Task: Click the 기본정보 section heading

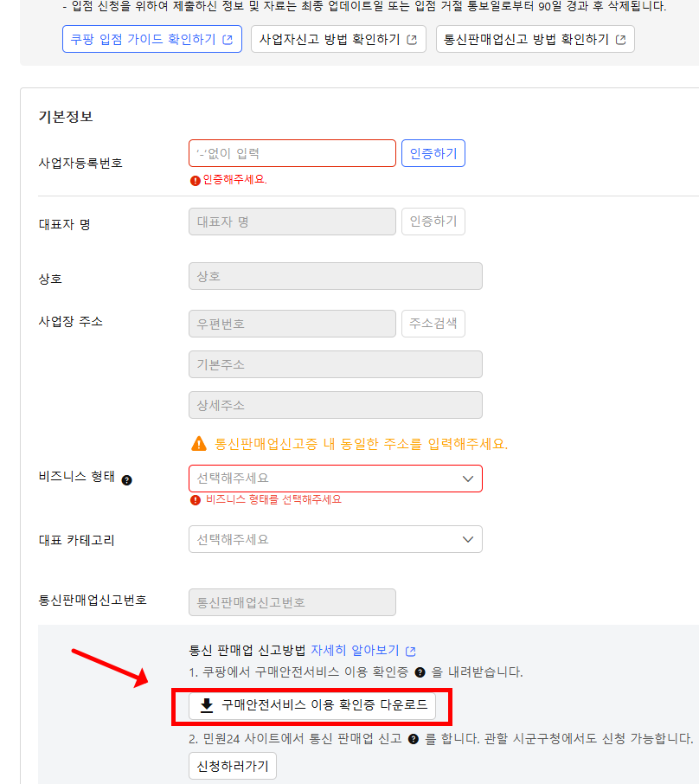Action: (x=66, y=117)
